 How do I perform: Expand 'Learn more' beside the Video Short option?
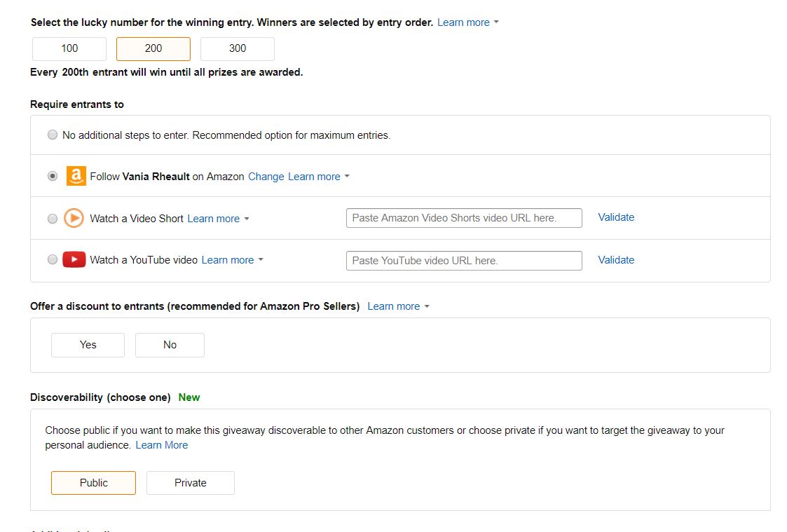point(213,218)
